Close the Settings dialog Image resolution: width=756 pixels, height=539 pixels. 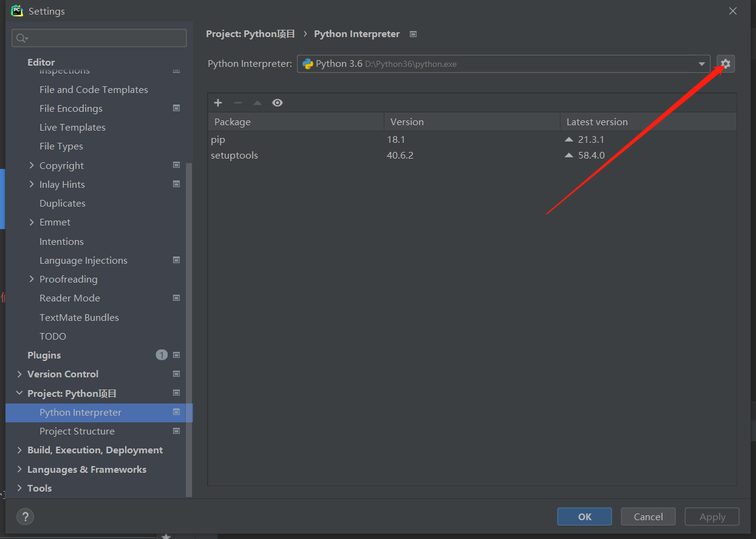pyautogui.click(x=733, y=11)
